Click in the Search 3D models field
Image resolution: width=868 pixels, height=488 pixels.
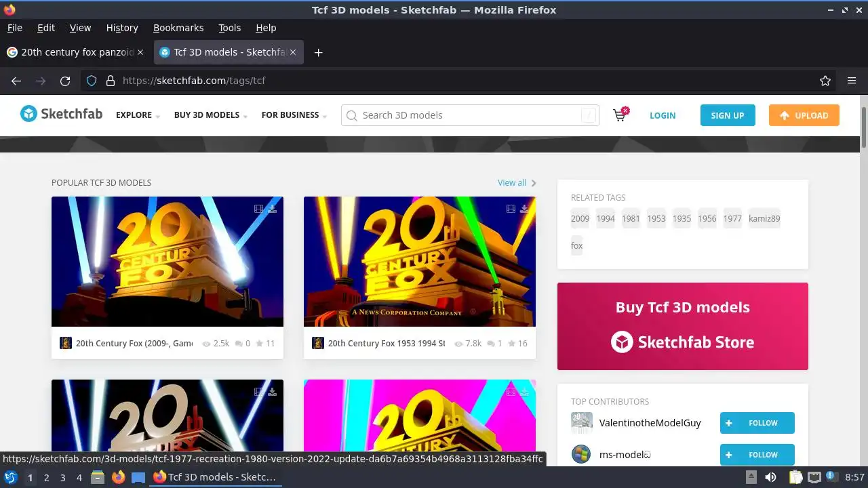[470, 115]
